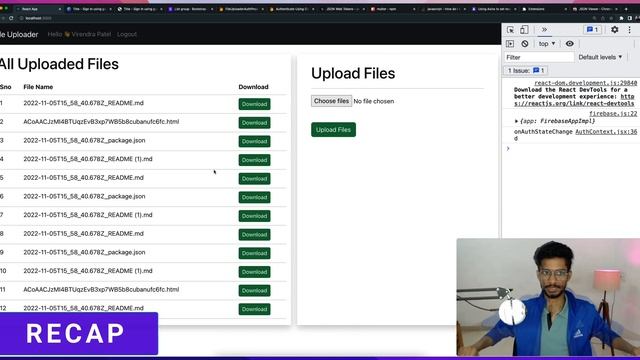This screenshot has height=360, width=640.
Task: Click the green Upload Files button
Action: (333, 130)
